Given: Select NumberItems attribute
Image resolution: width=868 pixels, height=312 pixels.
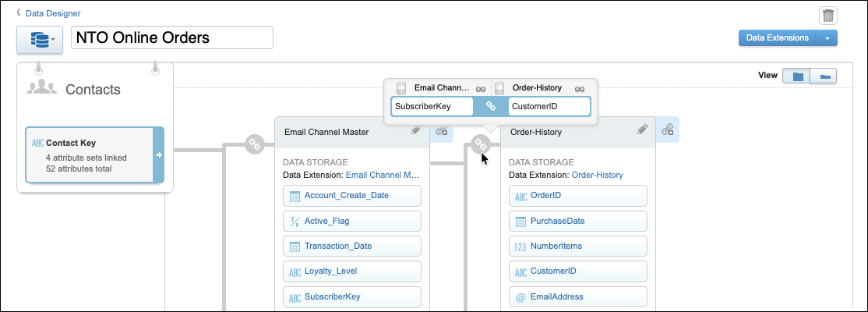Looking at the screenshot, I should pyautogui.click(x=578, y=246).
